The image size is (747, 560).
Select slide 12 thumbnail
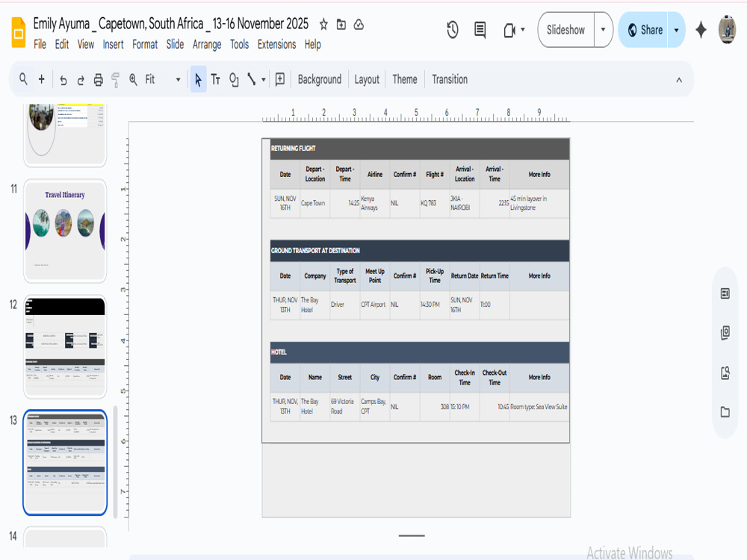[65, 346]
